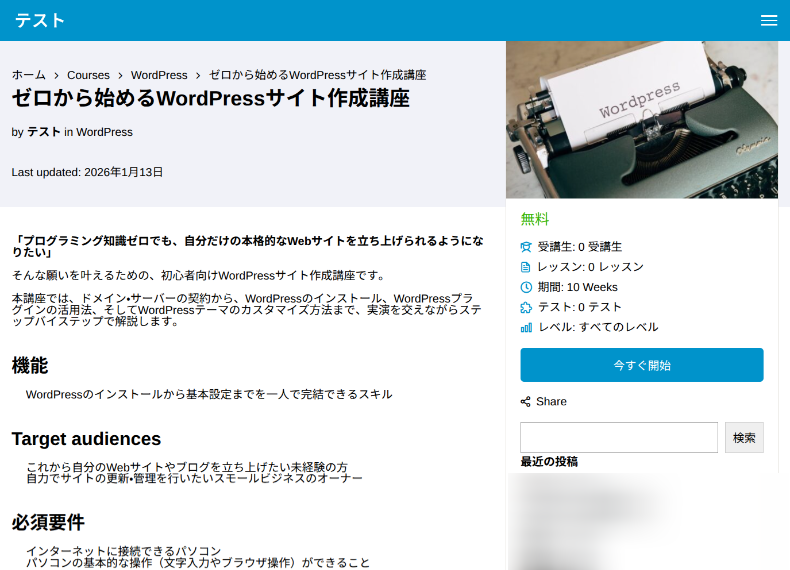Click the テスト site title

(40, 21)
